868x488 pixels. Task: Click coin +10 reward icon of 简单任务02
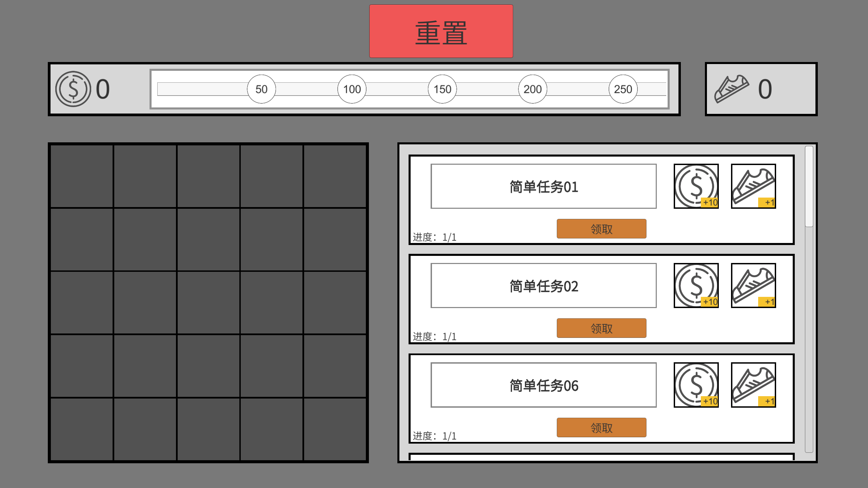coord(696,285)
